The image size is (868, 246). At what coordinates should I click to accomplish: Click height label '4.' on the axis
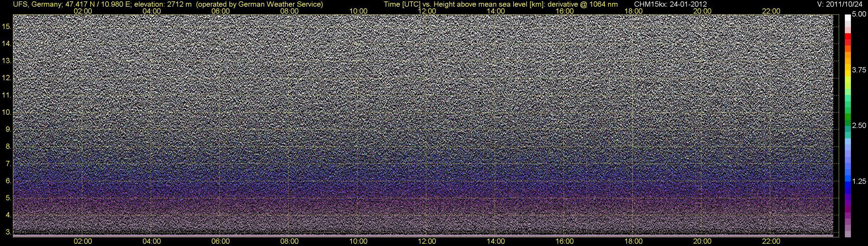click(8, 215)
